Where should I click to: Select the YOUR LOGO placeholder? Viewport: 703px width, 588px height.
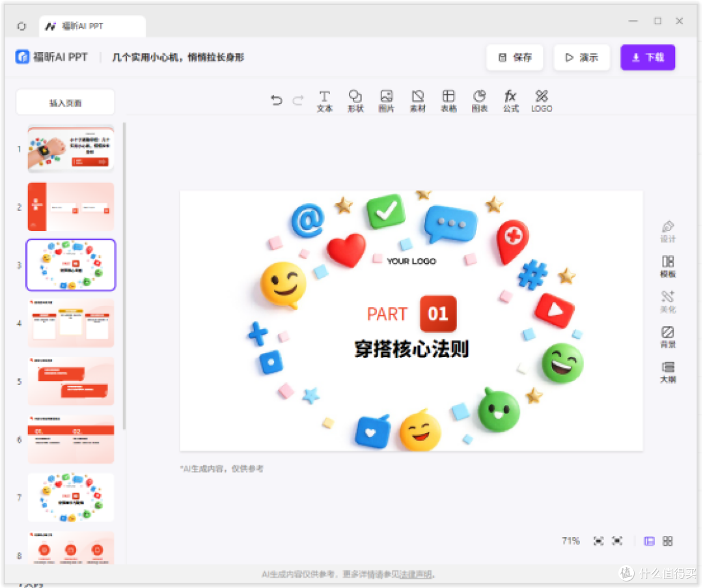411,261
